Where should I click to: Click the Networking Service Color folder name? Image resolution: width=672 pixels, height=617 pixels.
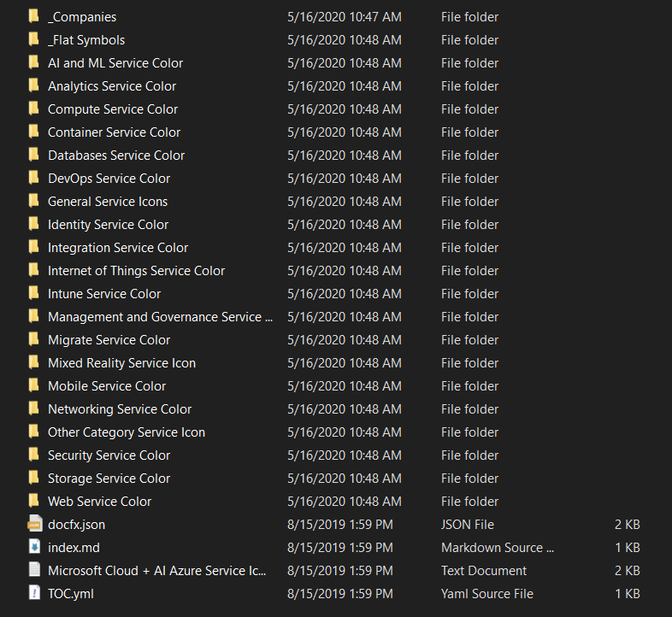(x=119, y=409)
